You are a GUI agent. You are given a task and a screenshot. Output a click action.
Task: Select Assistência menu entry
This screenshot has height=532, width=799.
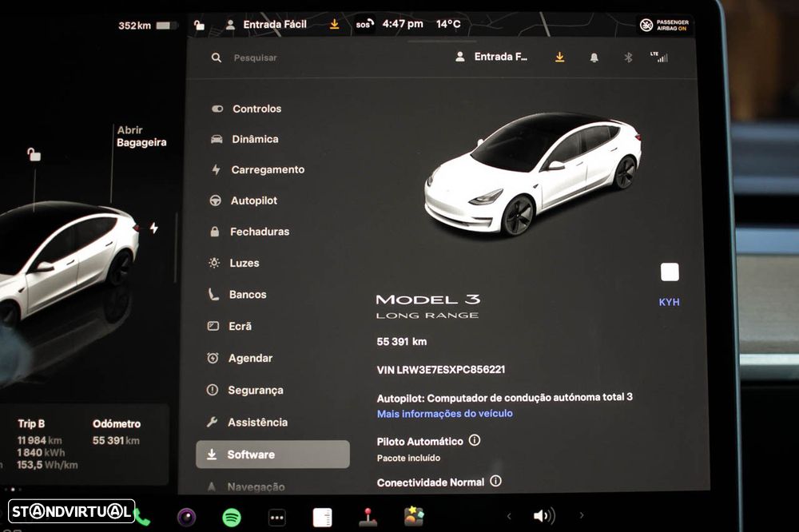[x=247, y=422]
